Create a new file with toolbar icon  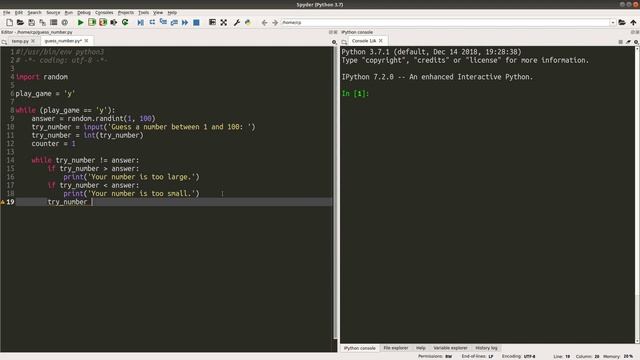pos(9,22)
